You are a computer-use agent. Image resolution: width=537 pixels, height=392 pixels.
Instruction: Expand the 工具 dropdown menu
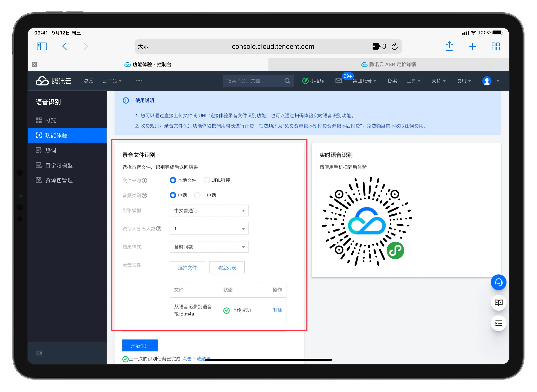[413, 81]
